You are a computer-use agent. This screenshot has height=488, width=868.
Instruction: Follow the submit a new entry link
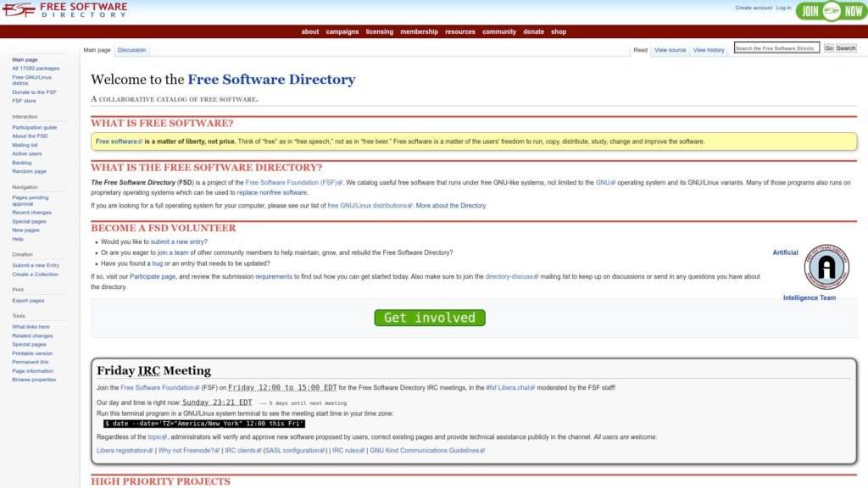point(177,241)
